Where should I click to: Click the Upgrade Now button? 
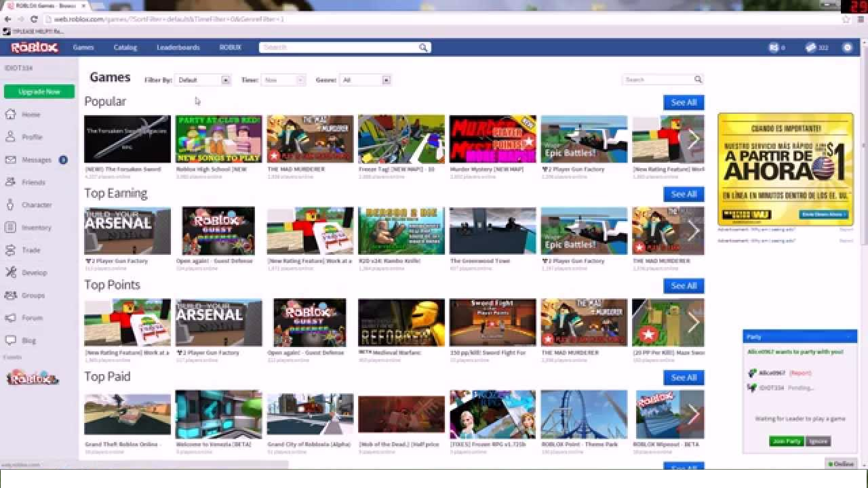39,91
